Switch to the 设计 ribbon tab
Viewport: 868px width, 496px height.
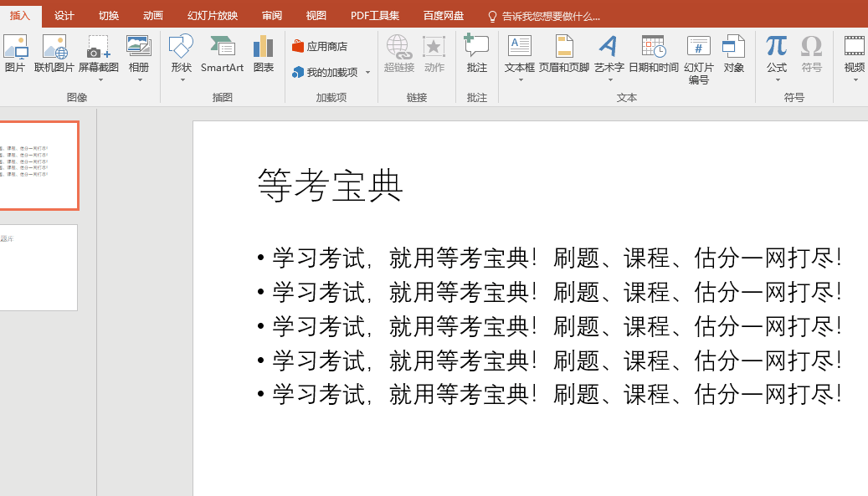click(64, 16)
